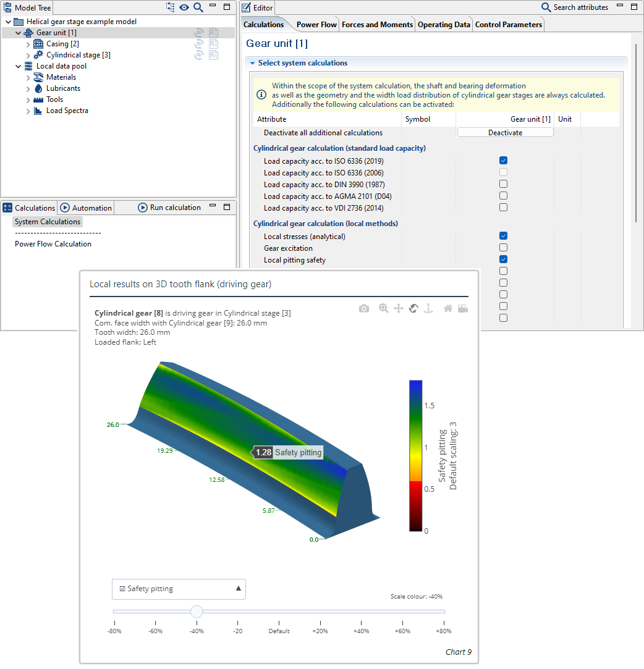This screenshot has width=644, height=669.
Task: Open the Automation tab
Action: click(86, 208)
